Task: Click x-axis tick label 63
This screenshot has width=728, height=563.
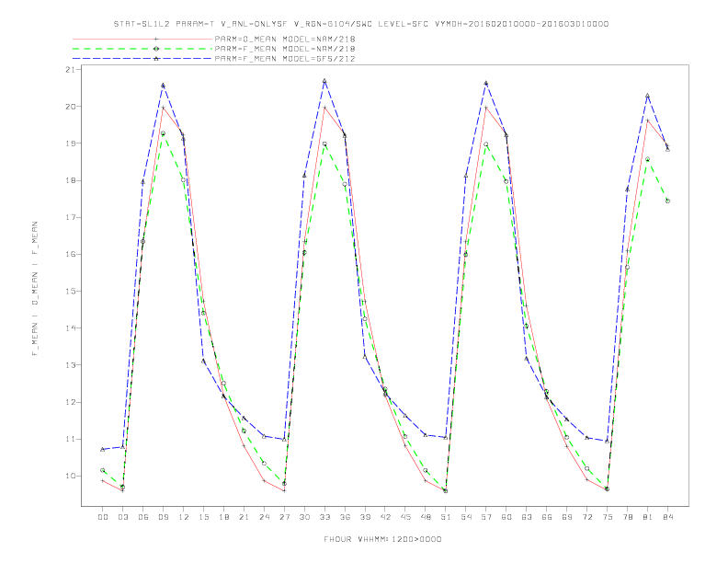Action: click(527, 517)
